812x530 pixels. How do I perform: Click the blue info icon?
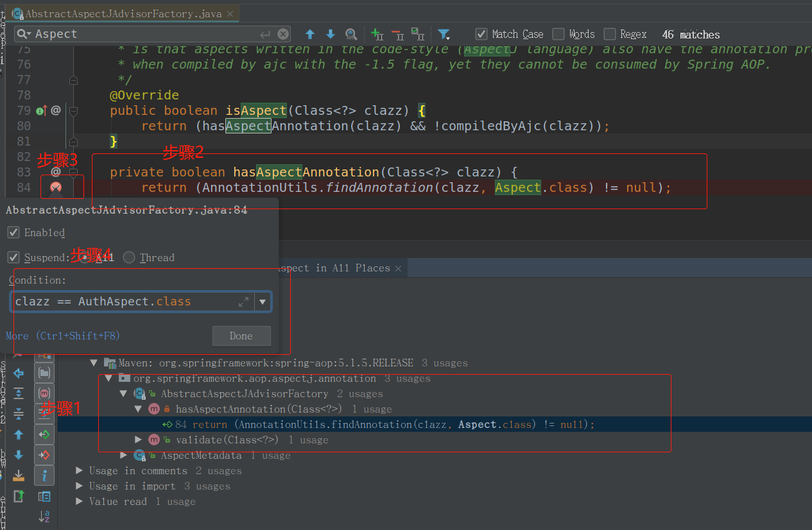coord(44,475)
